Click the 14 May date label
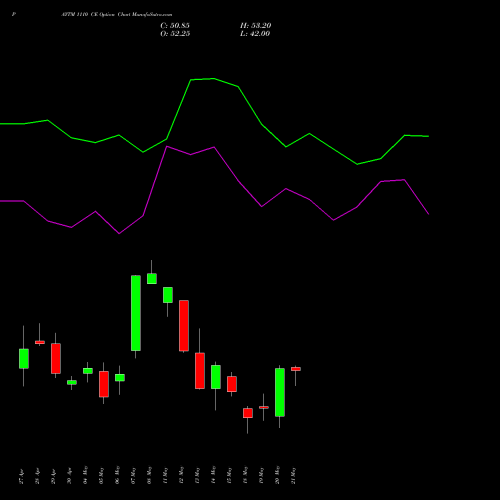500x500 pixels. pos(214,475)
